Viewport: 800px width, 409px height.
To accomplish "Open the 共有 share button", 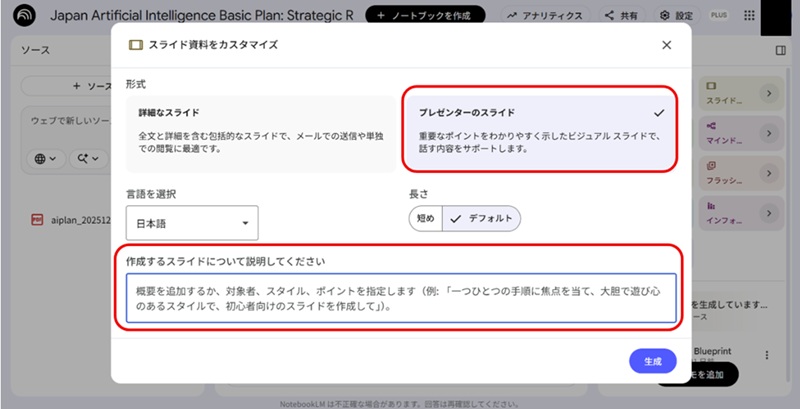I will pyautogui.click(x=621, y=16).
